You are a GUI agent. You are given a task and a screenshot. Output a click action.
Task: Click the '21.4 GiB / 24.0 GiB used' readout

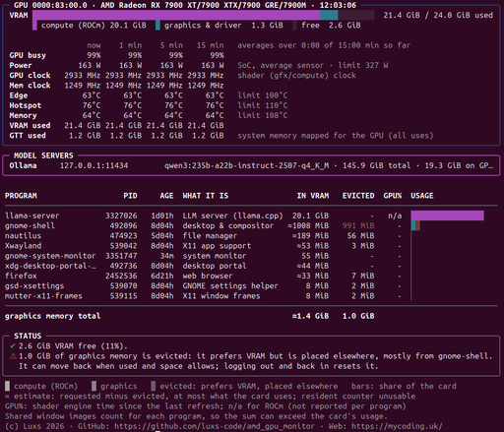tap(438, 15)
